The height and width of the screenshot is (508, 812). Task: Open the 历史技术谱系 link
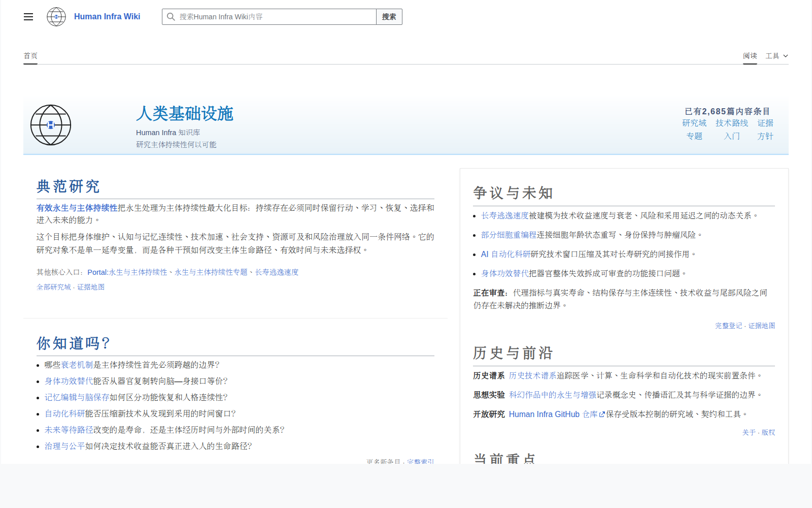533,375
